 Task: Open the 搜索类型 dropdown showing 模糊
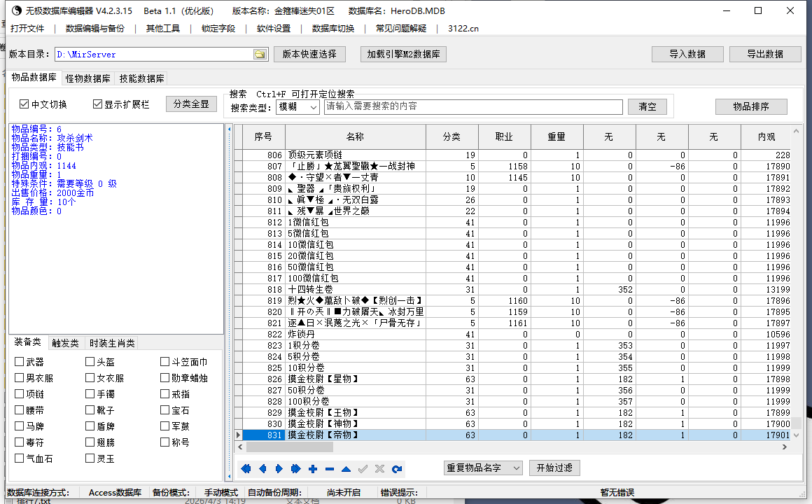[297, 106]
